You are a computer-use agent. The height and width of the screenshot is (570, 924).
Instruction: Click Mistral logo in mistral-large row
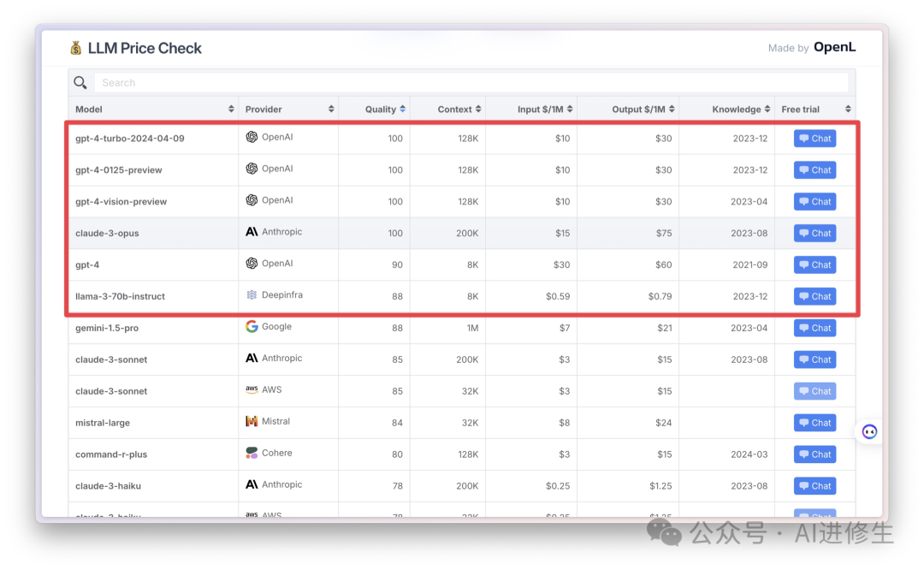click(x=252, y=421)
